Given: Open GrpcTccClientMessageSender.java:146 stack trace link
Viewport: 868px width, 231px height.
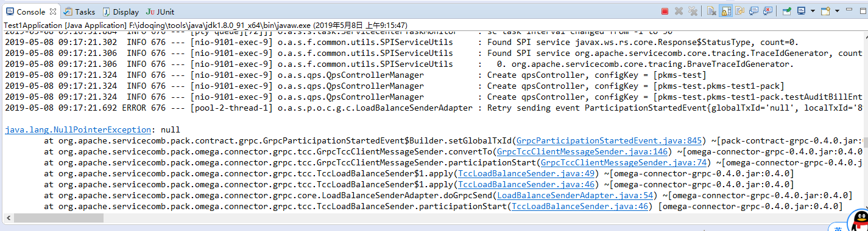Looking at the screenshot, I should 583,151.
